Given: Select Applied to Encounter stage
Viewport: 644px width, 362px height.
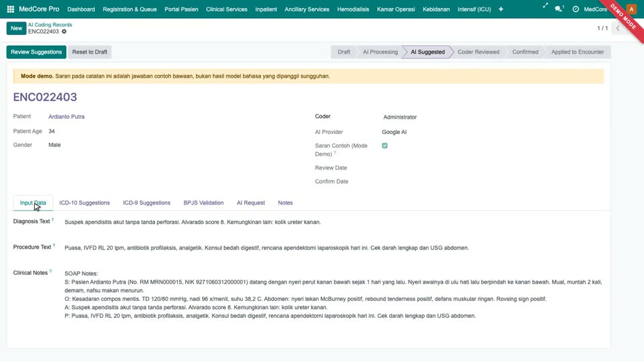Looking at the screenshot, I should click(578, 52).
